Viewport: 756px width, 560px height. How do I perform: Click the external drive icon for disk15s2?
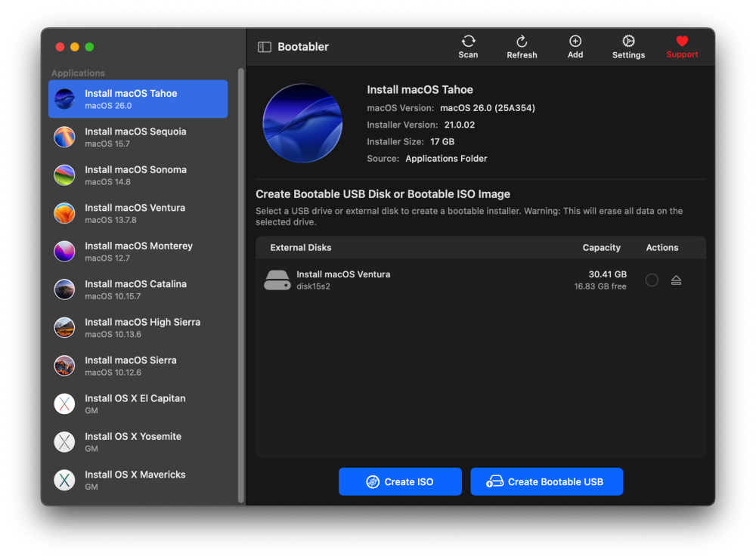(x=277, y=280)
